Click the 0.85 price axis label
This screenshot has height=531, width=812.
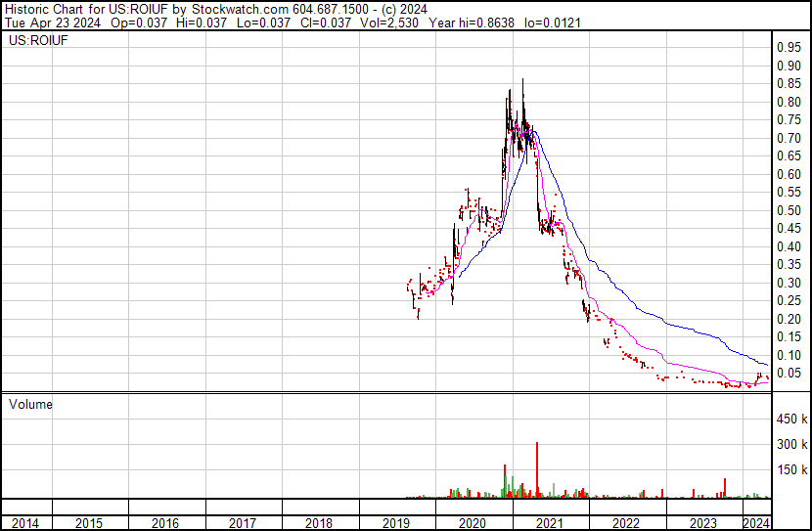(x=789, y=84)
